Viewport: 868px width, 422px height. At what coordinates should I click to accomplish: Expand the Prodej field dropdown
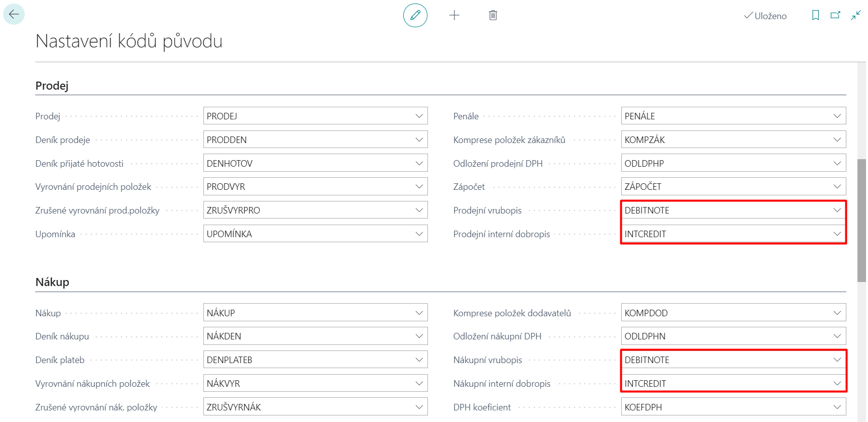coord(419,116)
